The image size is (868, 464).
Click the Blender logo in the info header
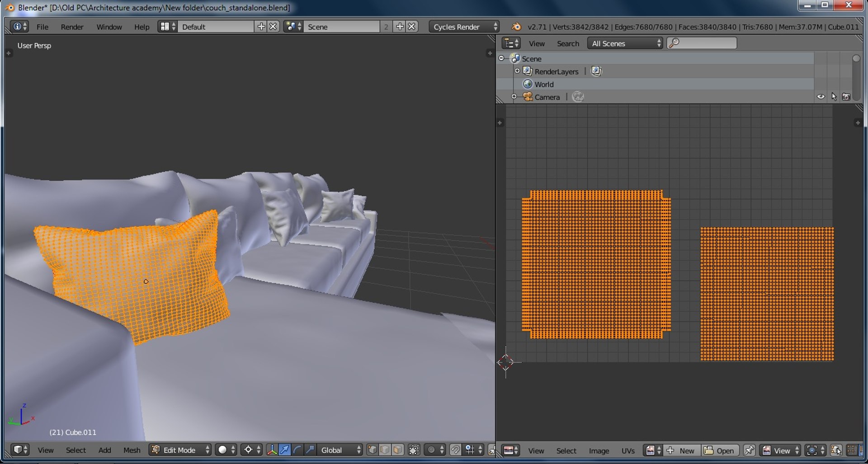tap(516, 27)
